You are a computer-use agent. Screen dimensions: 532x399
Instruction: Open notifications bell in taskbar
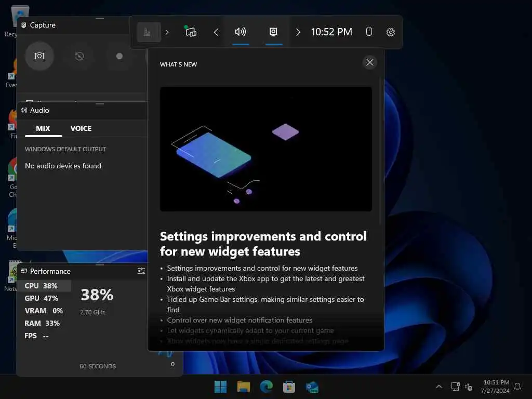pyautogui.click(x=517, y=387)
